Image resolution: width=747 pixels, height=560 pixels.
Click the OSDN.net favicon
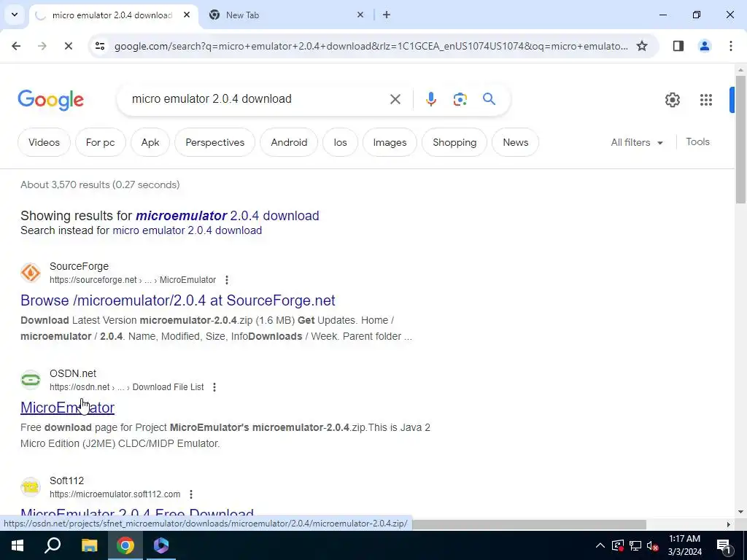[x=31, y=380]
